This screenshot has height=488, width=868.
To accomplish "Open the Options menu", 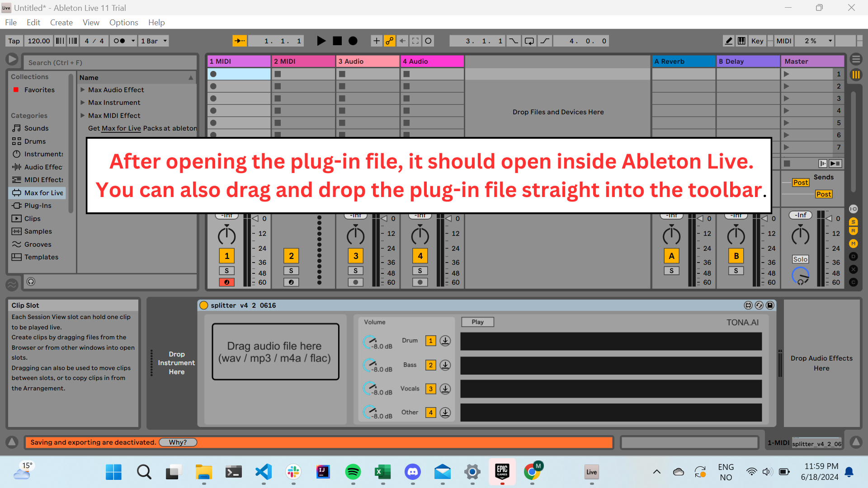I will tap(123, 22).
